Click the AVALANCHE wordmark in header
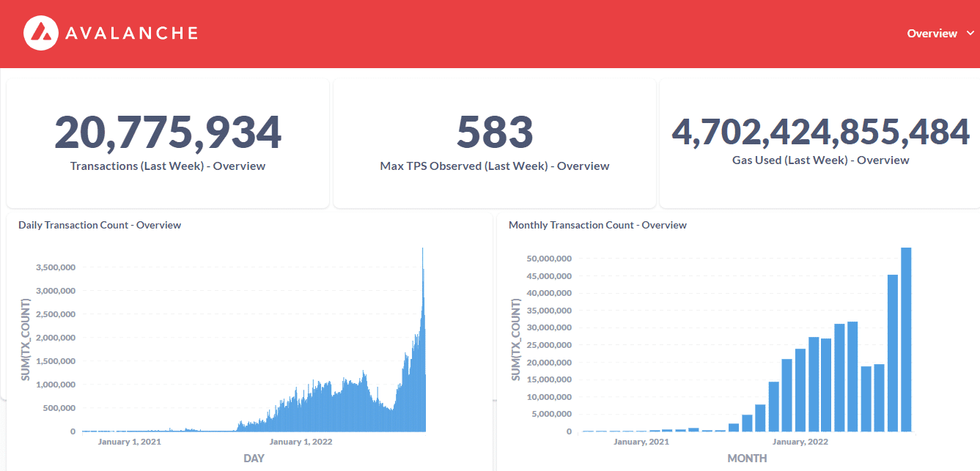The height and width of the screenshot is (471, 980). (131, 34)
